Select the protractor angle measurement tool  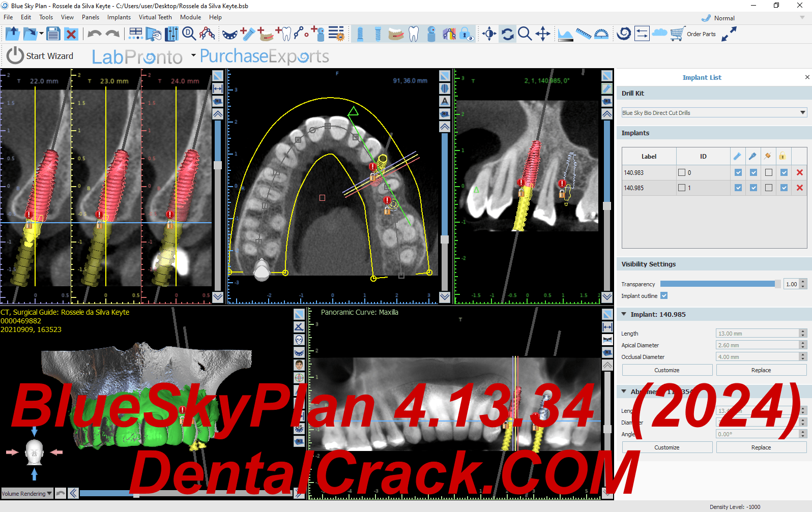point(601,34)
